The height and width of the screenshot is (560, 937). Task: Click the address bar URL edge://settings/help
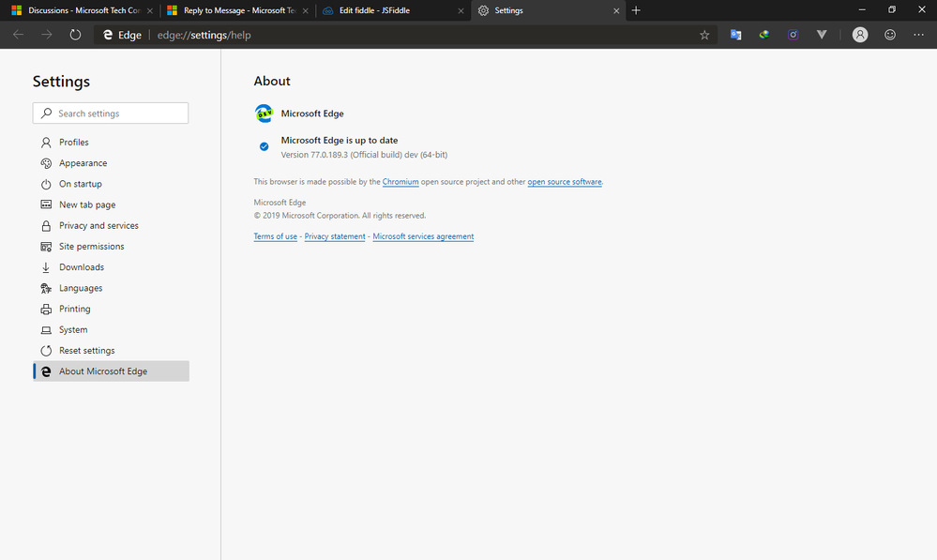[204, 35]
